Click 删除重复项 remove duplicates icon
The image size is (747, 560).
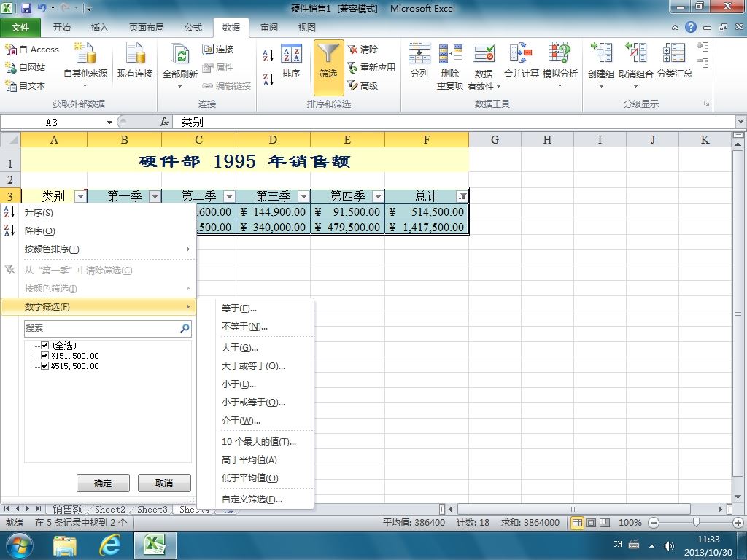[450, 52]
